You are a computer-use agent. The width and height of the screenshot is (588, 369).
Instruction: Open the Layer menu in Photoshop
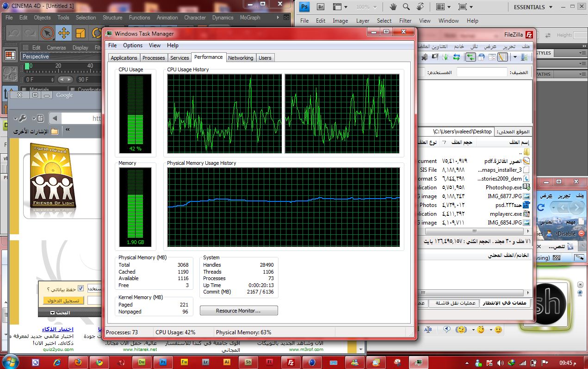pos(363,21)
